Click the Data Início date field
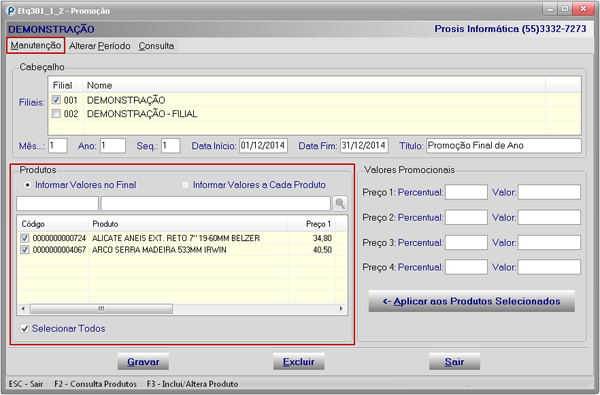Screen dimensions: 600x395 tap(263, 146)
